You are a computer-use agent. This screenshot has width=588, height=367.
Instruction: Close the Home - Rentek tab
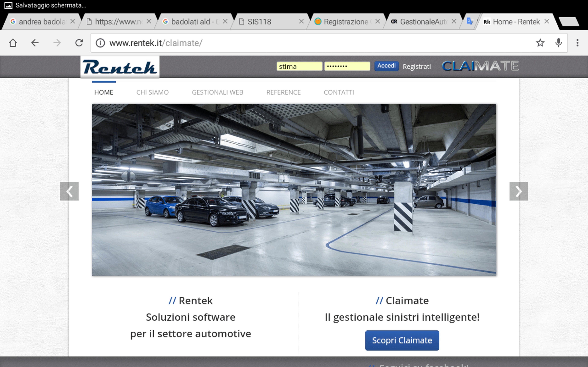pos(547,21)
